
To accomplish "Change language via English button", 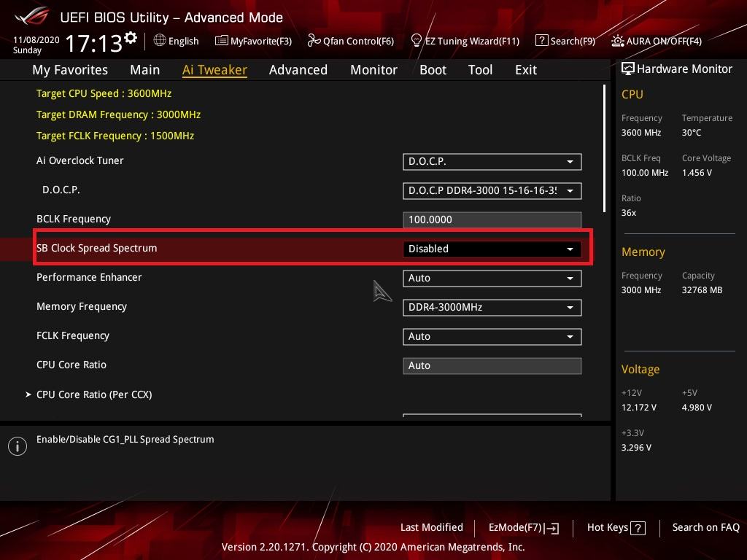I will click(177, 41).
